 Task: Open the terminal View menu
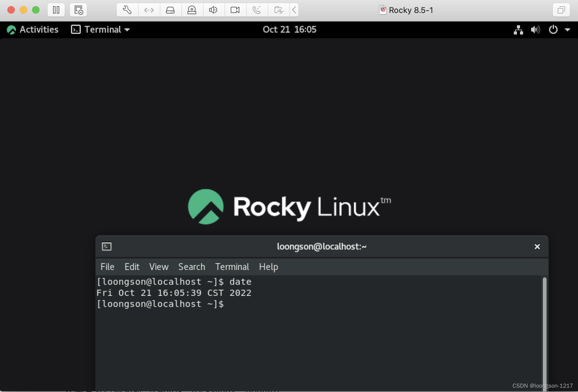coord(159,267)
